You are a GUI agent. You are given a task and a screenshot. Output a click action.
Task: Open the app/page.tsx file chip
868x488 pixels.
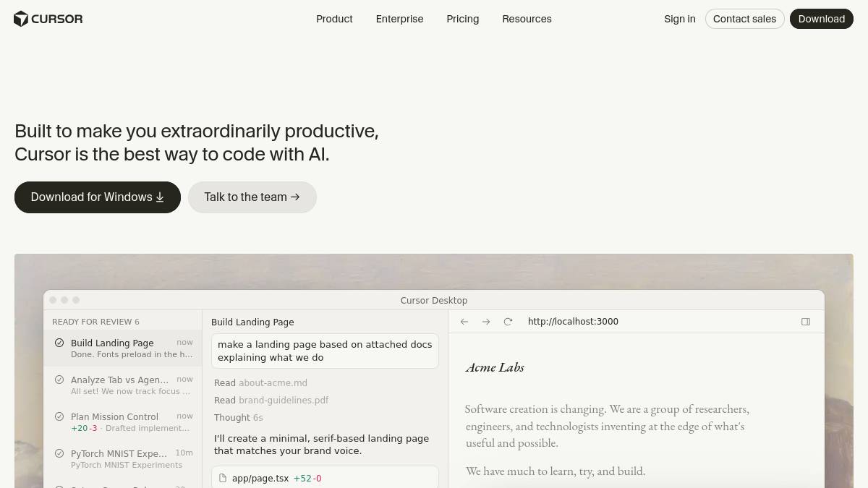point(325,478)
